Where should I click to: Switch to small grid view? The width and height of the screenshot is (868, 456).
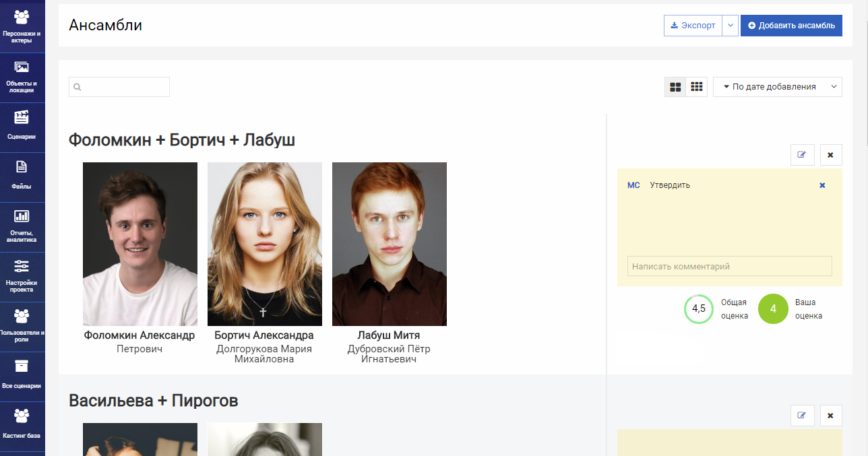click(x=697, y=87)
